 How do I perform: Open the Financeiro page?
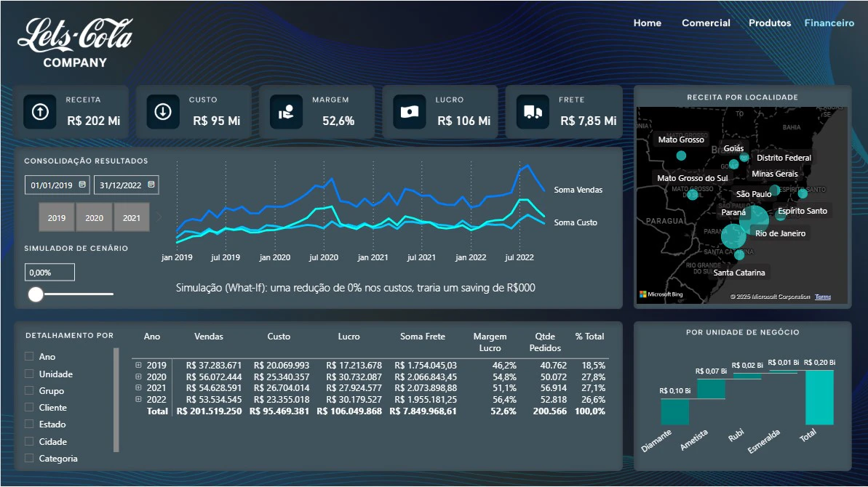pyautogui.click(x=829, y=23)
